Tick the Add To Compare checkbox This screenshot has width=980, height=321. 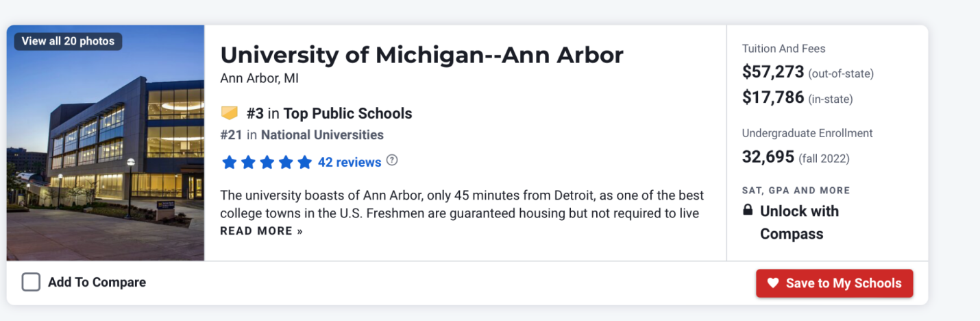[31, 282]
